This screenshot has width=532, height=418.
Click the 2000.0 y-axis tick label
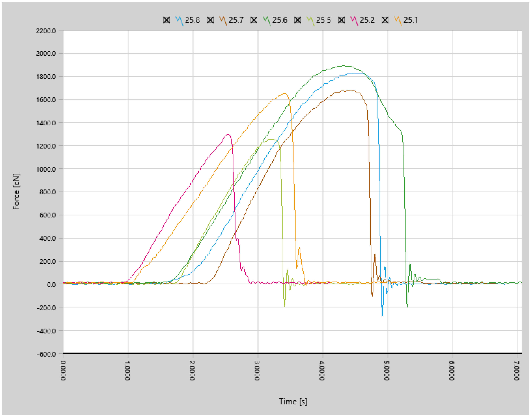46,53
